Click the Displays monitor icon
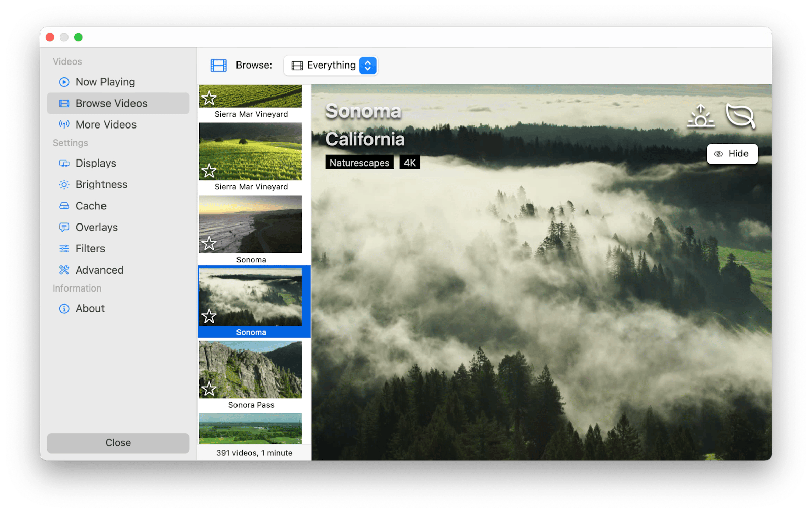Screen dimensions: 812x513 coord(64,163)
